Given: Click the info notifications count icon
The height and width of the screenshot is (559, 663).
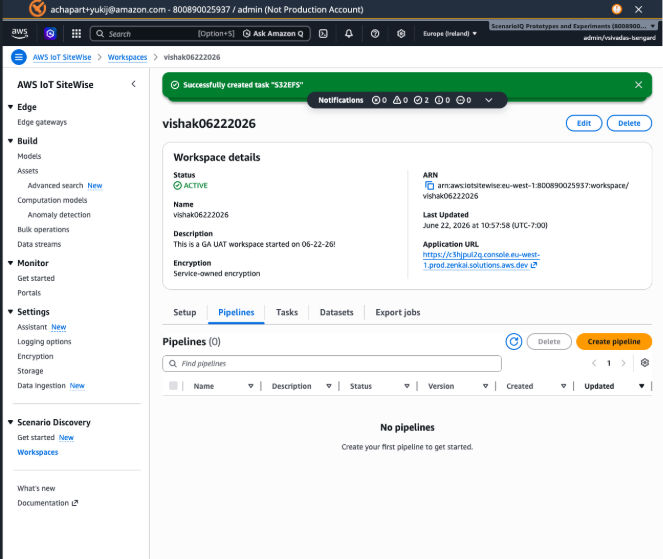Looking at the screenshot, I should [x=439, y=100].
